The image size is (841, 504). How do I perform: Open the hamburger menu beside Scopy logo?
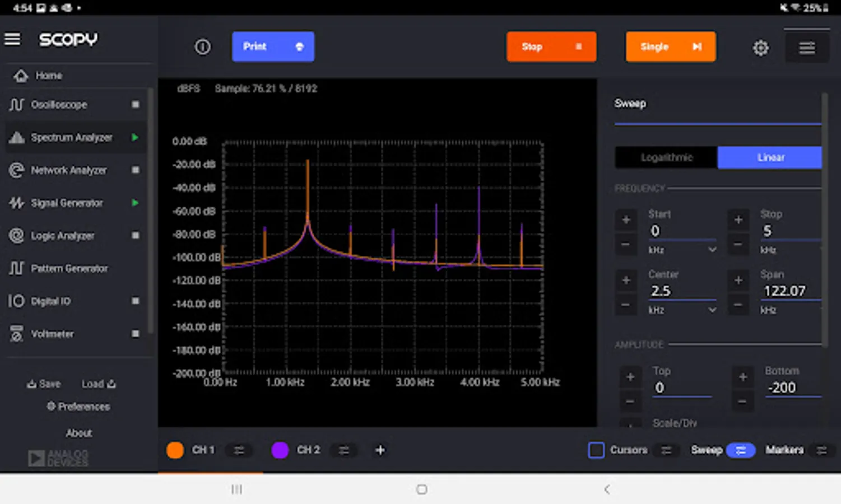(12, 39)
